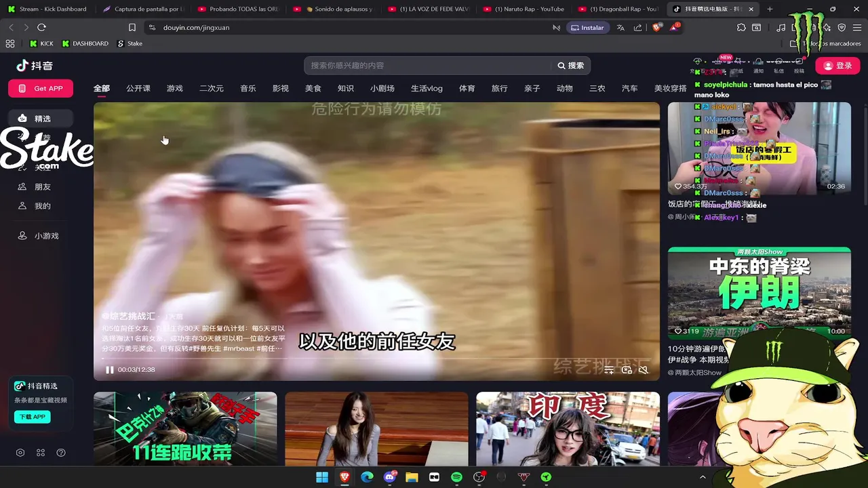This screenshot has height=488, width=868.
Task: Open the 伊朗 video thumbnail
Action: tap(759, 293)
